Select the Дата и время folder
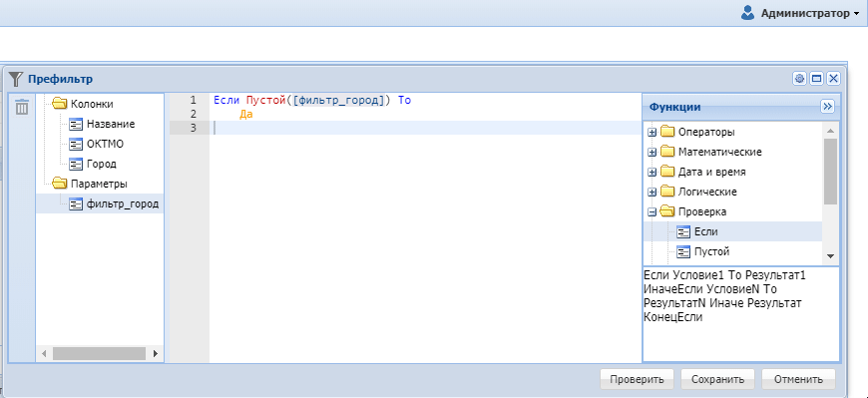The width and height of the screenshot is (868, 398). (x=712, y=173)
